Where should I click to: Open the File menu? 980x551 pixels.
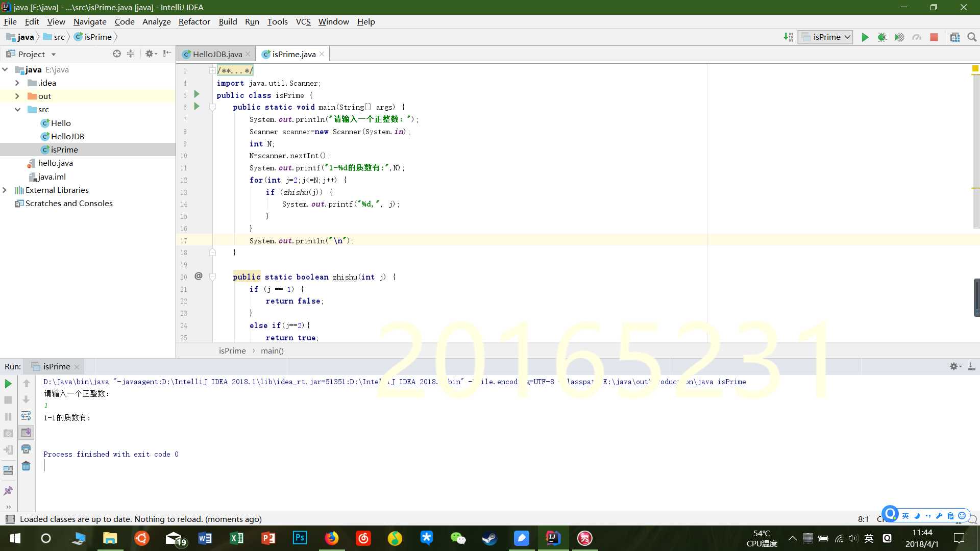pos(10,21)
